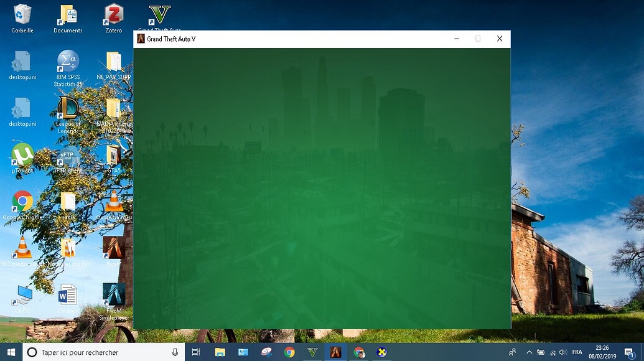Open Google Chrome from the taskbar
The height and width of the screenshot is (361, 644).
point(289,352)
